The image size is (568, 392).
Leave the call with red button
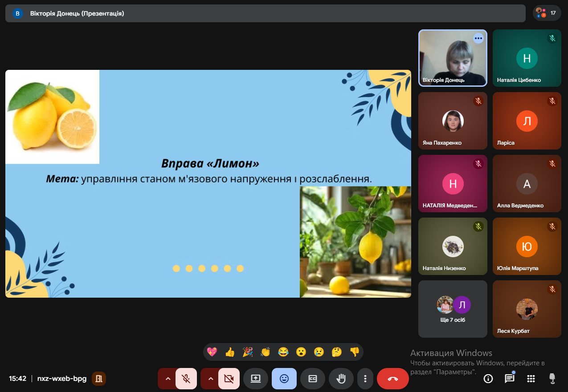(392, 379)
